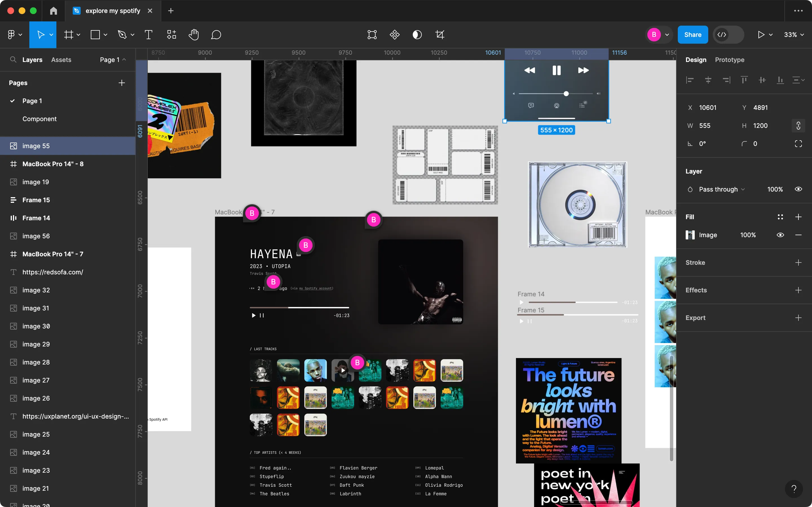Toggle the dark/light mode icon
This screenshot has height=507, width=812.
tap(417, 34)
